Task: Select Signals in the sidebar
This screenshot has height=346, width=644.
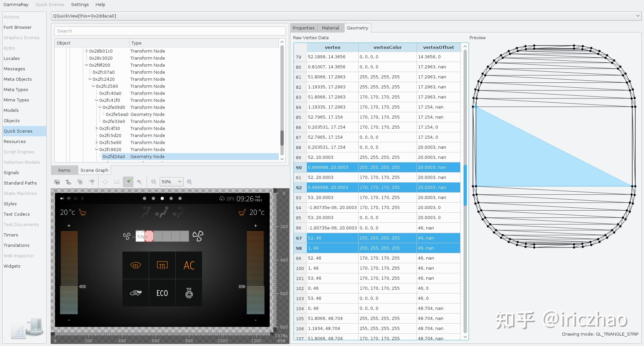Action: (x=11, y=172)
